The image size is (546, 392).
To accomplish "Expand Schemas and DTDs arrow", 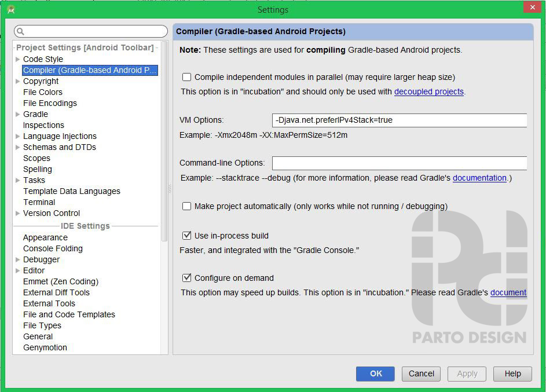I will coord(18,147).
